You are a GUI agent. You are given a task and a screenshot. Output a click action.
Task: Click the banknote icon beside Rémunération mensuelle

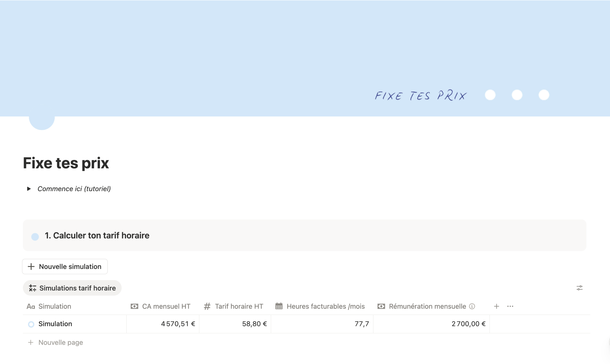(381, 306)
